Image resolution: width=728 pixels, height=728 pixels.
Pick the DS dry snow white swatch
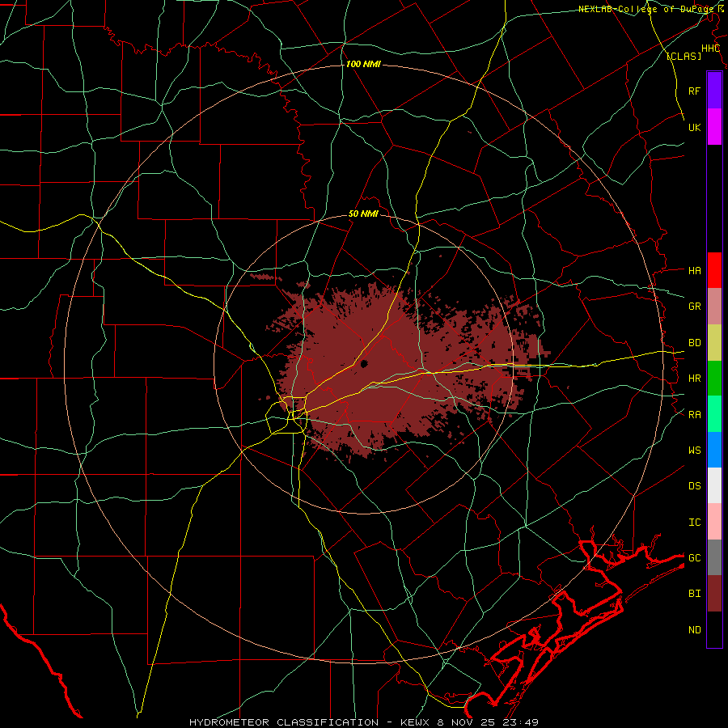[x=714, y=485]
